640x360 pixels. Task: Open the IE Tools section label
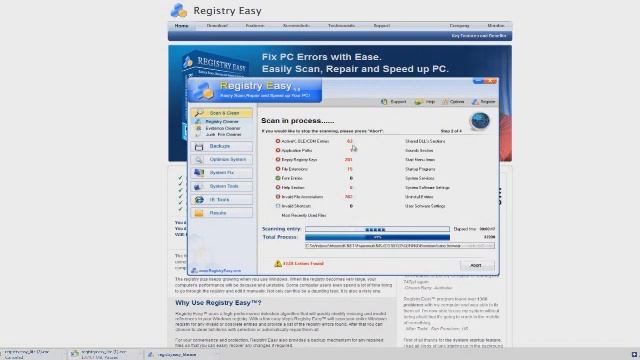point(220,200)
